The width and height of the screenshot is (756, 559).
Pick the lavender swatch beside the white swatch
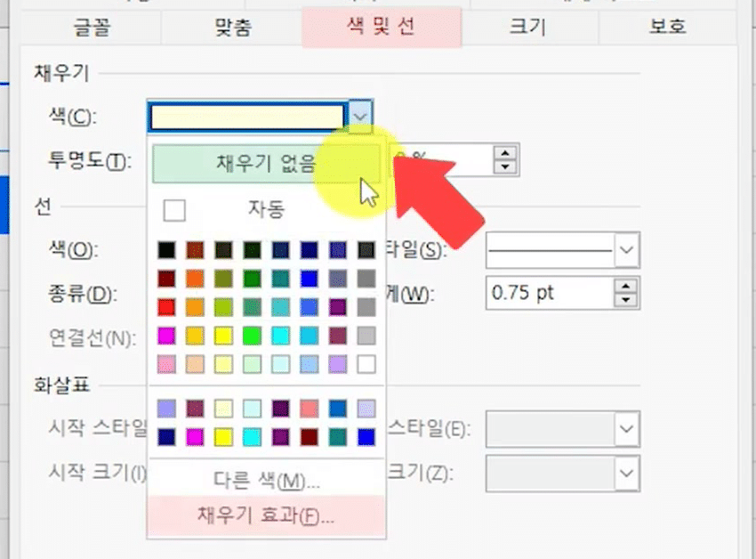337,364
